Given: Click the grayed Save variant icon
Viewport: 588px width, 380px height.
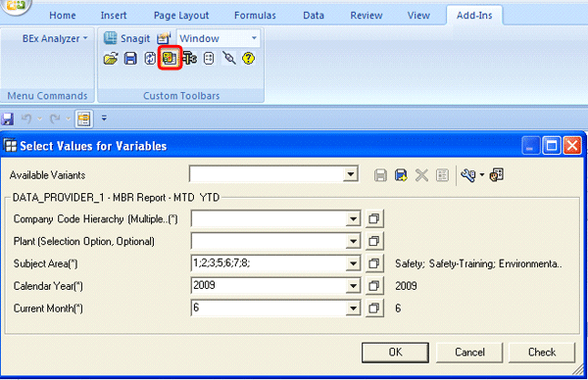Looking at the screenshot, I should click(380, 175).
